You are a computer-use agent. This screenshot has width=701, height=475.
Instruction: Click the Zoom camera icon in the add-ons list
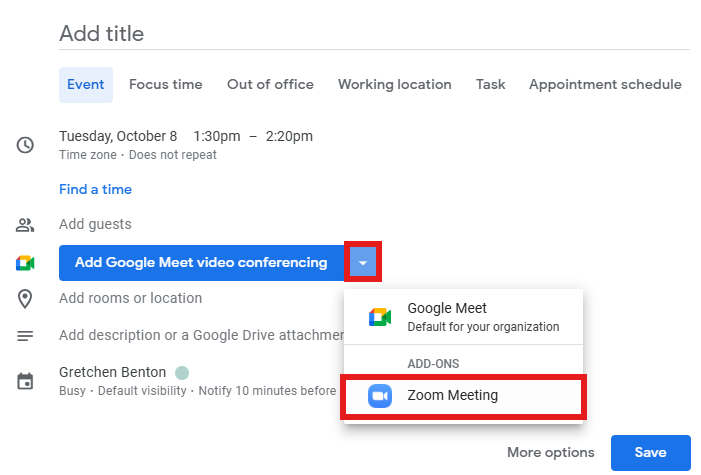[380, 395]
